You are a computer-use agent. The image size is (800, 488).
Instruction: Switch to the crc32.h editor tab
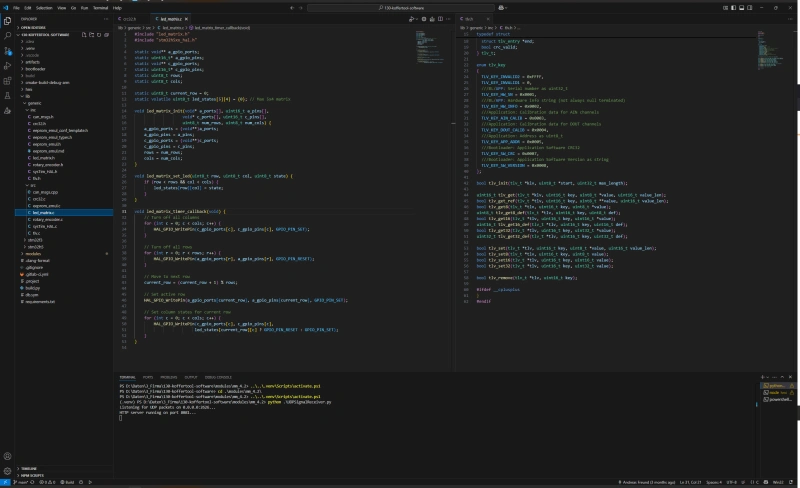pyautogui.click(x=129, y=18)
